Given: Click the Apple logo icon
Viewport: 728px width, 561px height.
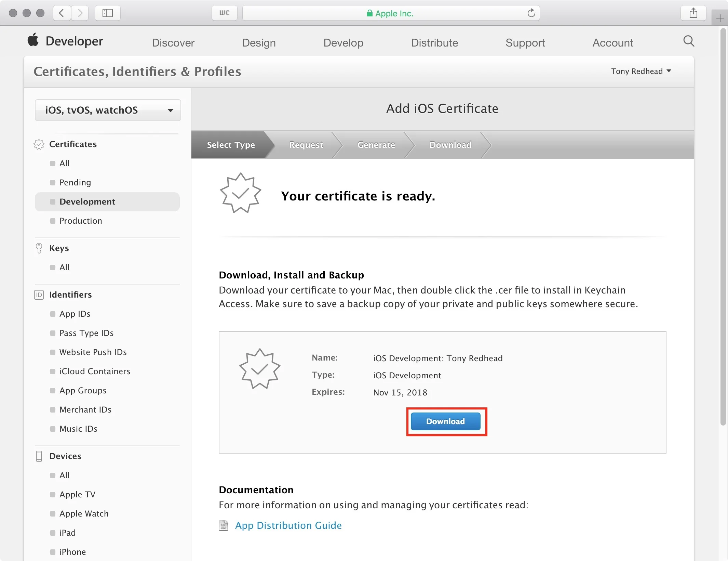Looking at the screenshot, I should point(33,40).
